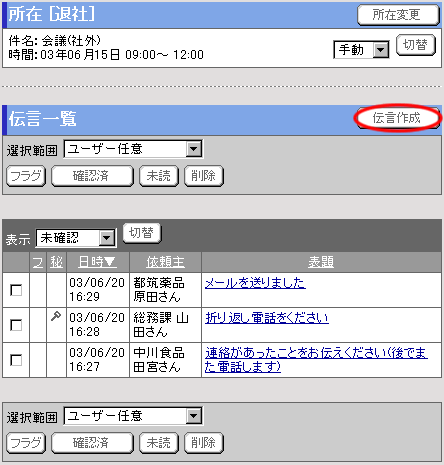Click 切替 next to 手動 dropdown
This screenshot has height=465, width=444.
pos(416,45)
